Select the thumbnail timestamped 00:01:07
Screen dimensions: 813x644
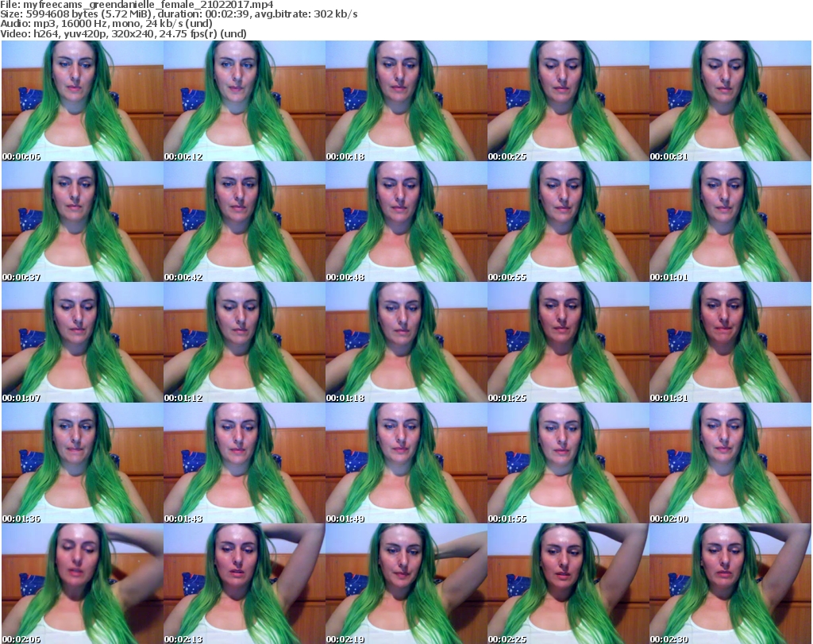tap(83, 342)
